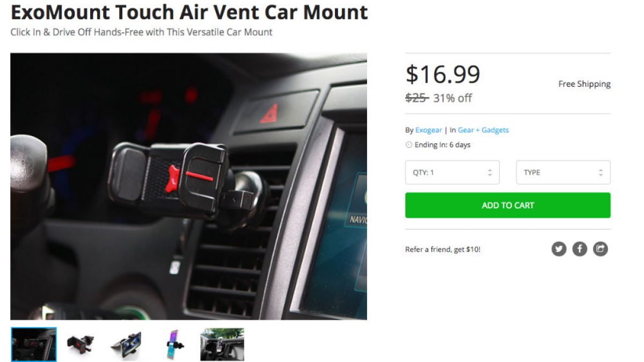Click Refer a friend, get $10 text
644x362 pixels.
pyautogui.click(x=443, y=249)
